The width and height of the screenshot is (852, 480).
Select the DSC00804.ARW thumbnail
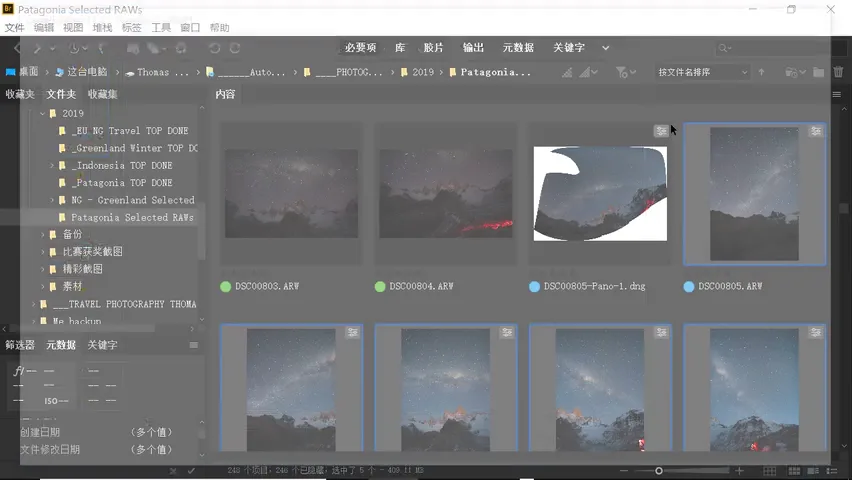(x=446, y=194)
